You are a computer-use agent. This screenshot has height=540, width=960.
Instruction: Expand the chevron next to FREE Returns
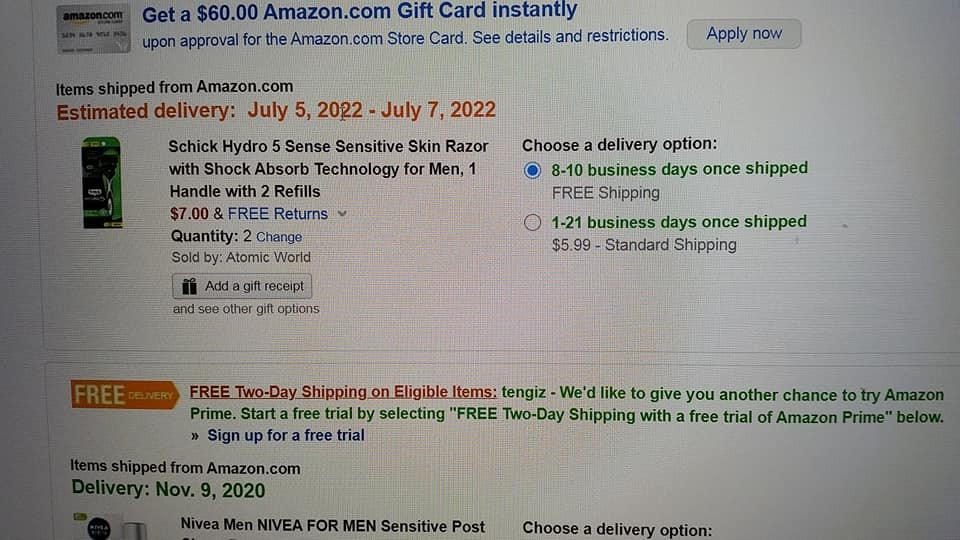(x=342, y=214)
